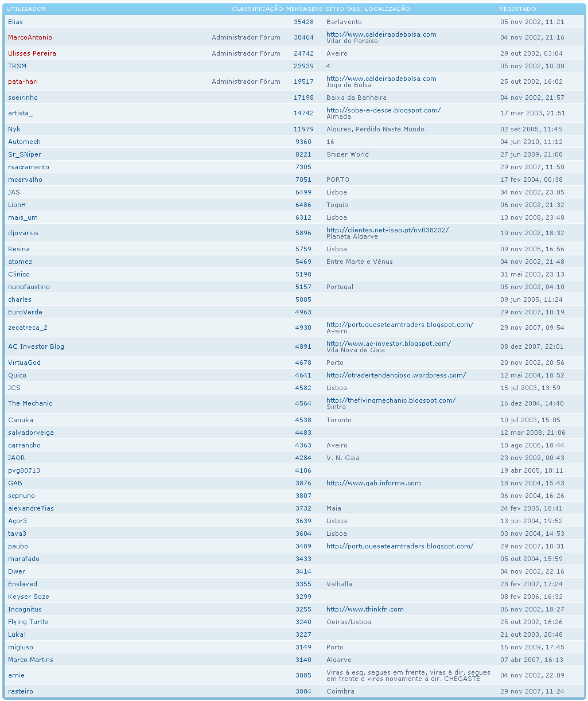The height and width of the screenshot is (701, 588).
Task: View Automech's 9360 messages
Action: point(303,142)
